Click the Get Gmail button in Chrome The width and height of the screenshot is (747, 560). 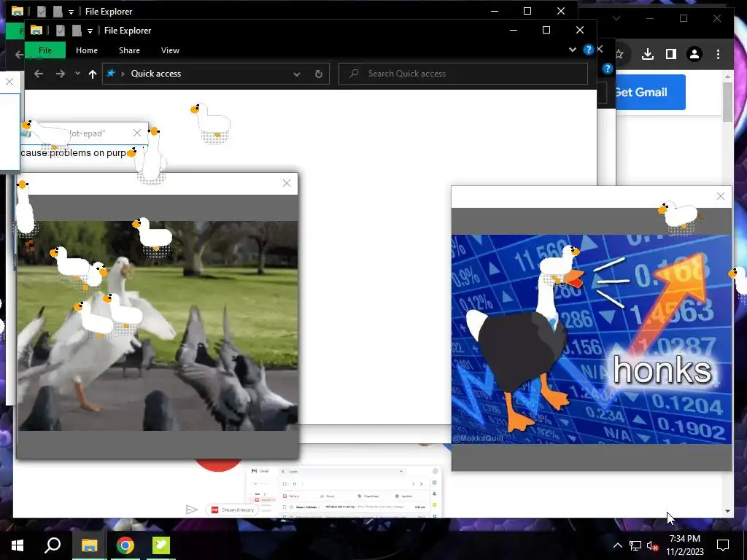650,93
